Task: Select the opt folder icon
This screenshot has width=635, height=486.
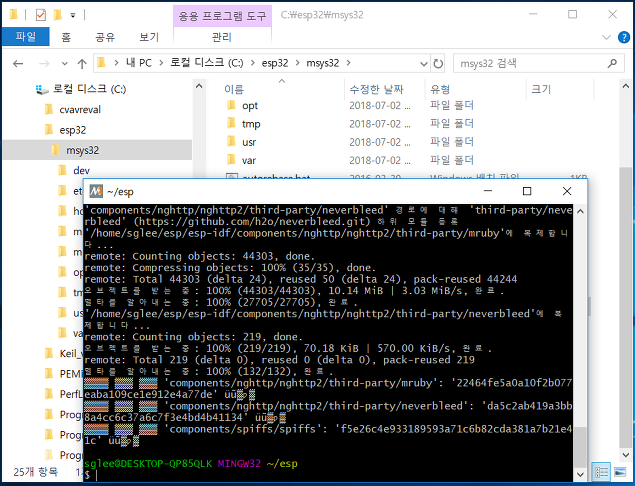Action: [x=231, y=105]
